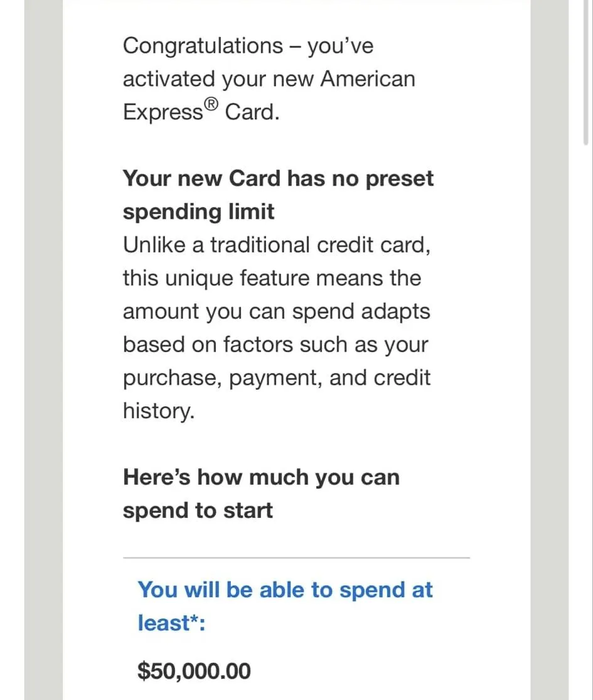Viewport: 593px width, 700px height.
Task: Click the "activated your new American" text line
Action: (269, 79)
